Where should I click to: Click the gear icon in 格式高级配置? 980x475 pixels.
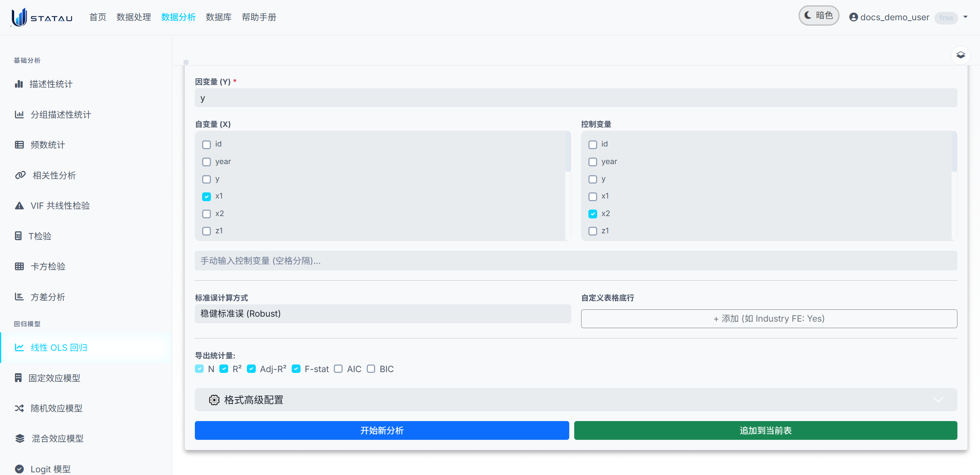tap(214, 400)
